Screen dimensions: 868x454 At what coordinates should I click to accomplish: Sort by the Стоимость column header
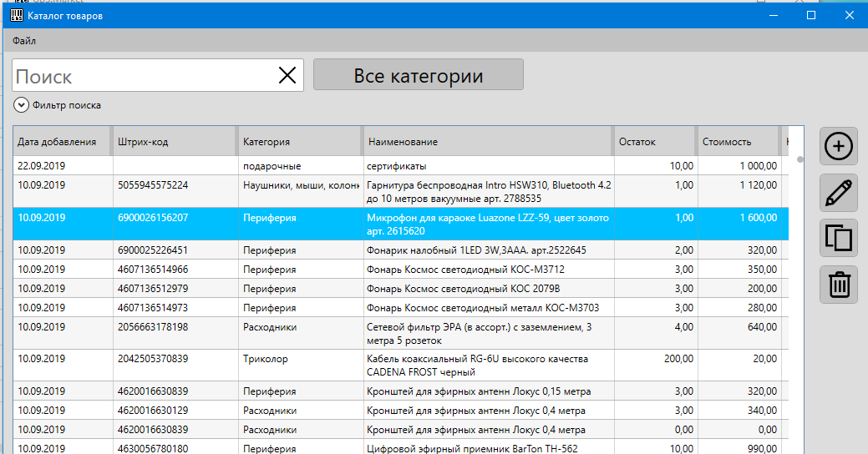point(739,142)
